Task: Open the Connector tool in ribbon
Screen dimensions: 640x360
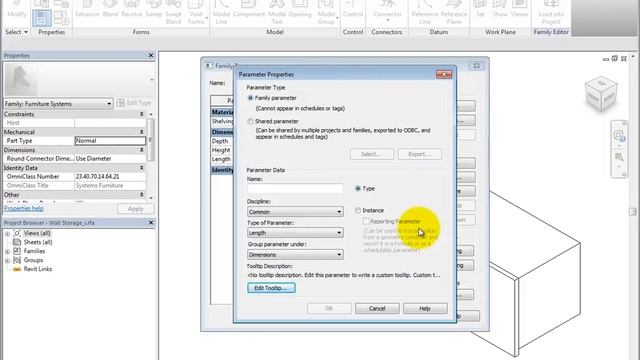Action: [387, 11]
